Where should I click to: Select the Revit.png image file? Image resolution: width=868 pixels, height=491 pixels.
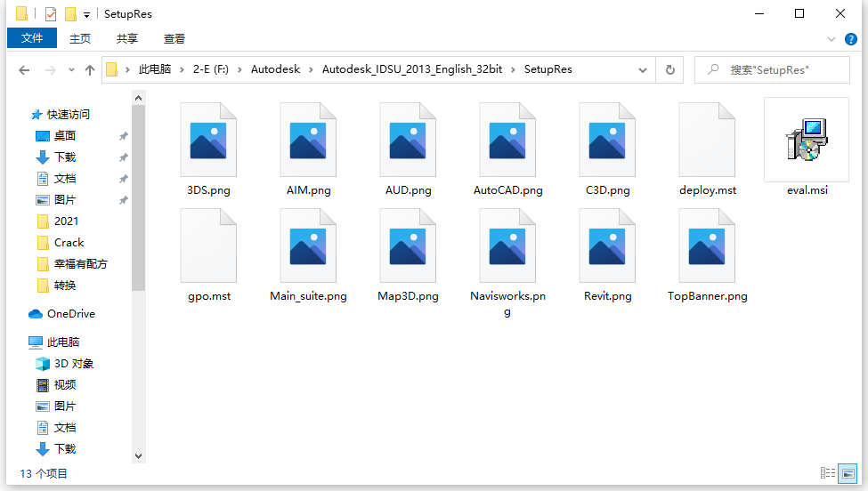tap(607, 245)
